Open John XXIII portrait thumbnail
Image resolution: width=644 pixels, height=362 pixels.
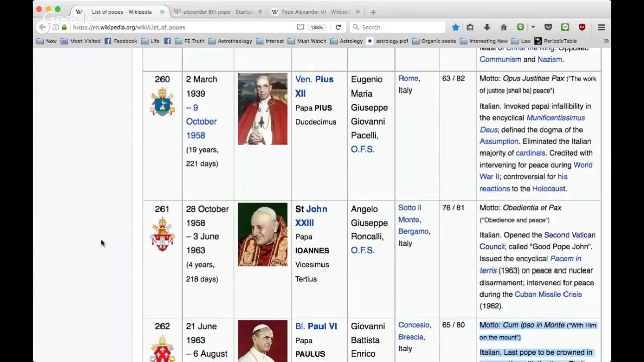tap(263, 234)
